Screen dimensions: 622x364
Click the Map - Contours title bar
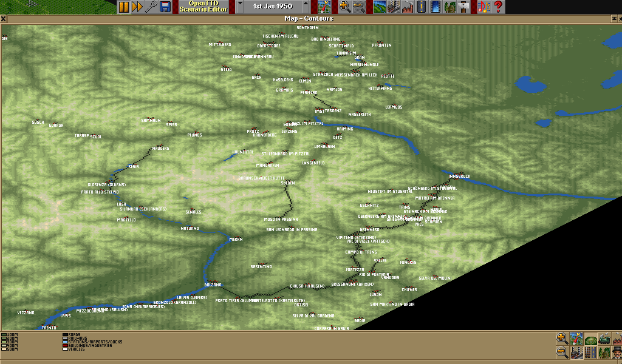tap(309, 19)
